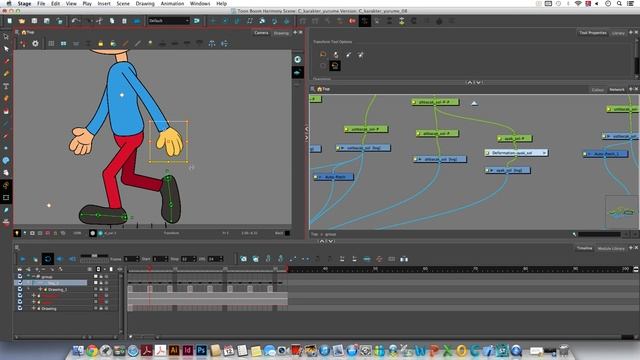This screenshot has height=360, width=640.
Task: Switch to the Drawing view tab
Action: point(281,33)
